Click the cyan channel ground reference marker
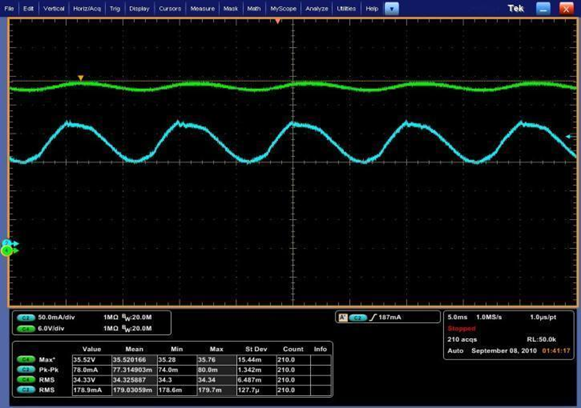The width and height of the screenshot is (581, 408). coord(10,243)
